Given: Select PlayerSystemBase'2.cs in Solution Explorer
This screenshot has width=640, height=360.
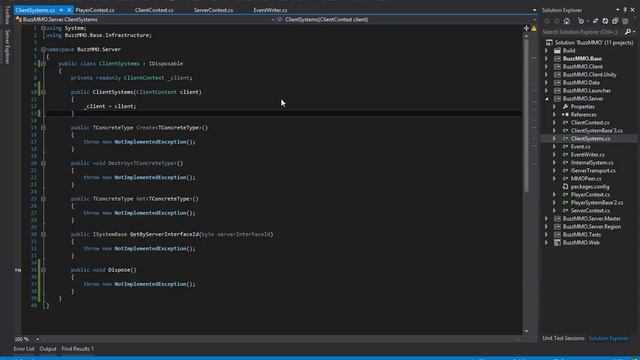Looking at the screenshot, I should coord(597,202).
